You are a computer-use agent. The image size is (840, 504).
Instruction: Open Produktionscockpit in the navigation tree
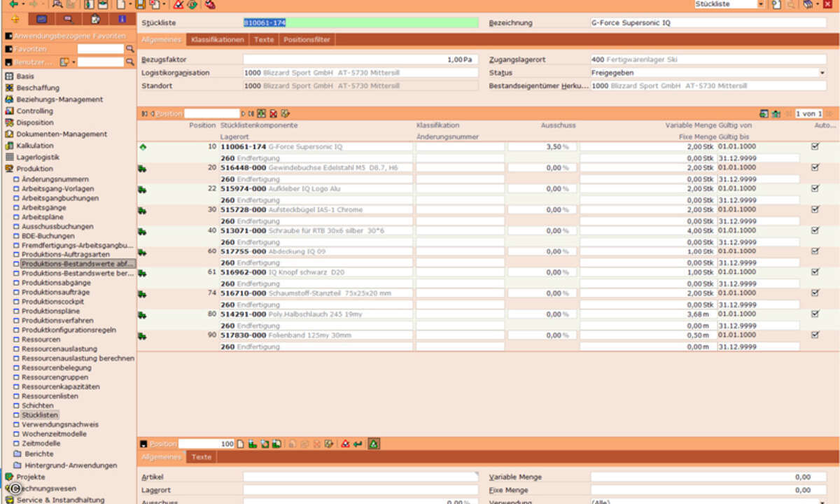(52, 302)
